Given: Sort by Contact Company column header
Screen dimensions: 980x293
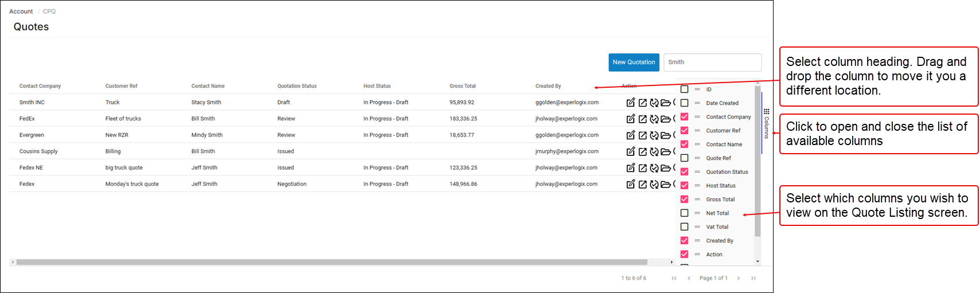Looking at the screenshot, I should point(40,86).
